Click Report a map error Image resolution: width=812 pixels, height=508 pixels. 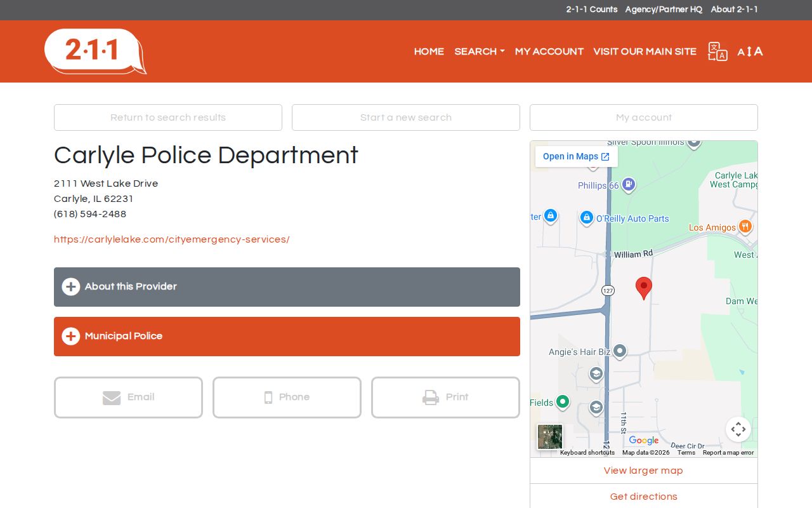click(x=728, y=453)
